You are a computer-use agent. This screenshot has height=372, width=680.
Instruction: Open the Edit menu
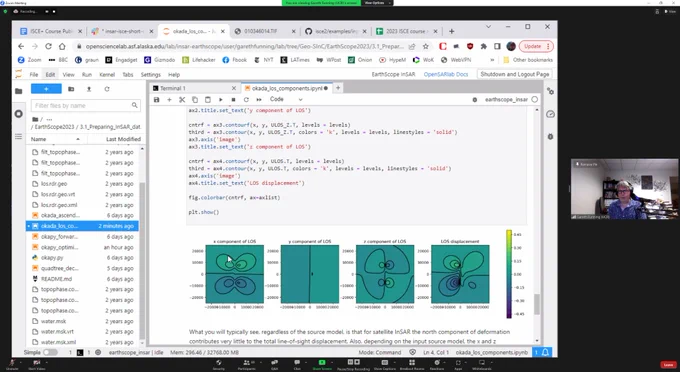pos(50,75)
